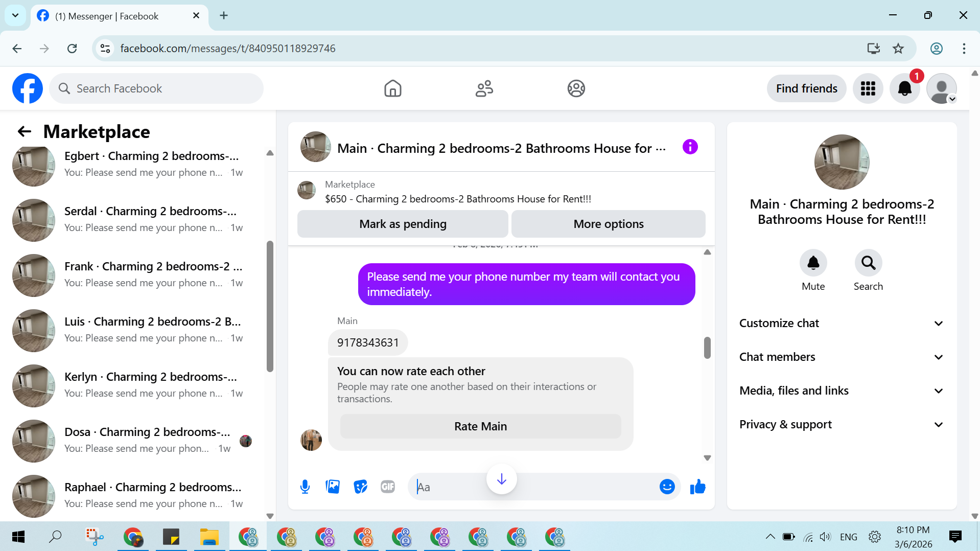Select the Messenger | Facebook browser tab
980x551 pixels.
coord(119,16)
